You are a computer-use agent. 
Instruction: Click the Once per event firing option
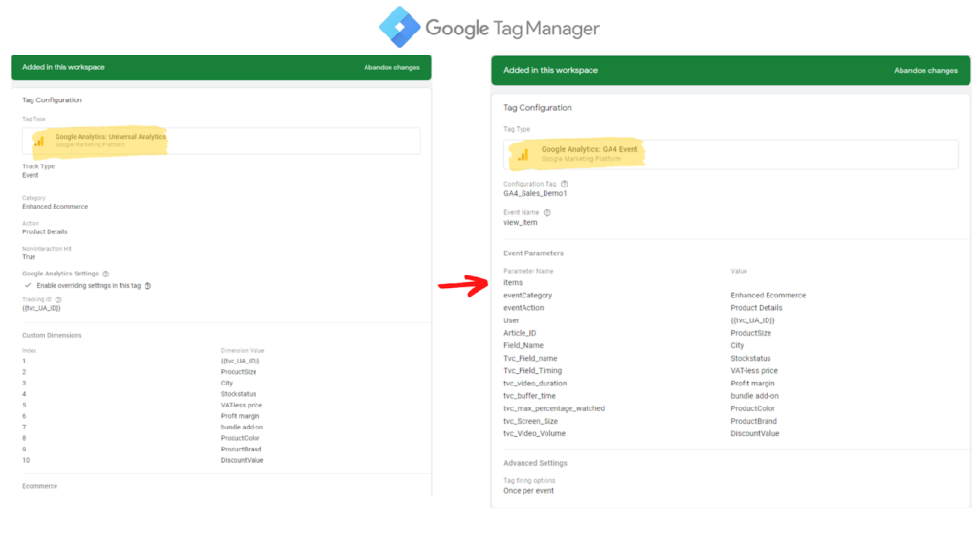528,491
